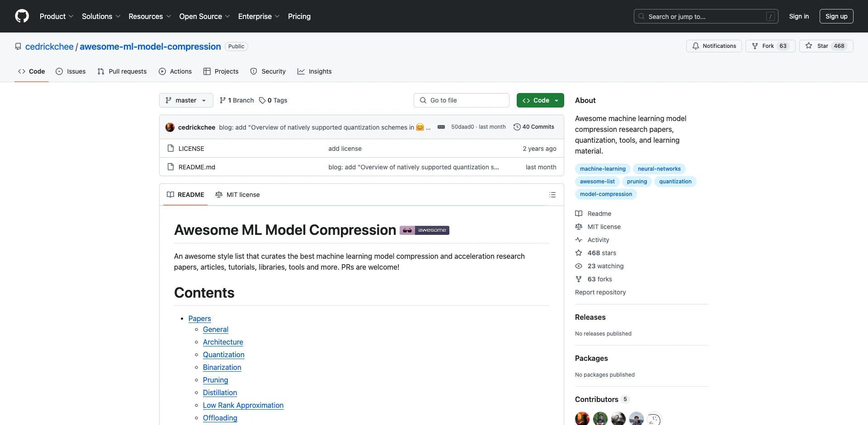Image resolution: width=868 pixels, height=425 pixels.
Task: Open the green Code dropdown
Action: 540,100
